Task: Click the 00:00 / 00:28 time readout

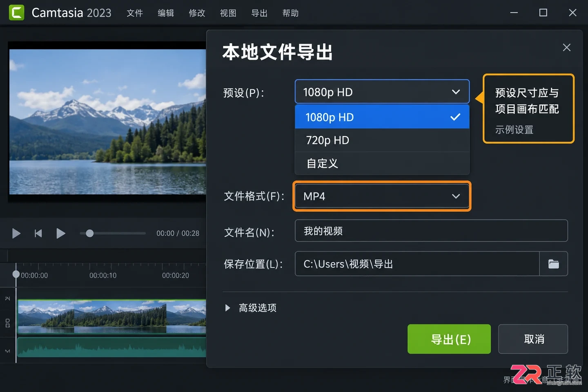Action: click(178, 233)
